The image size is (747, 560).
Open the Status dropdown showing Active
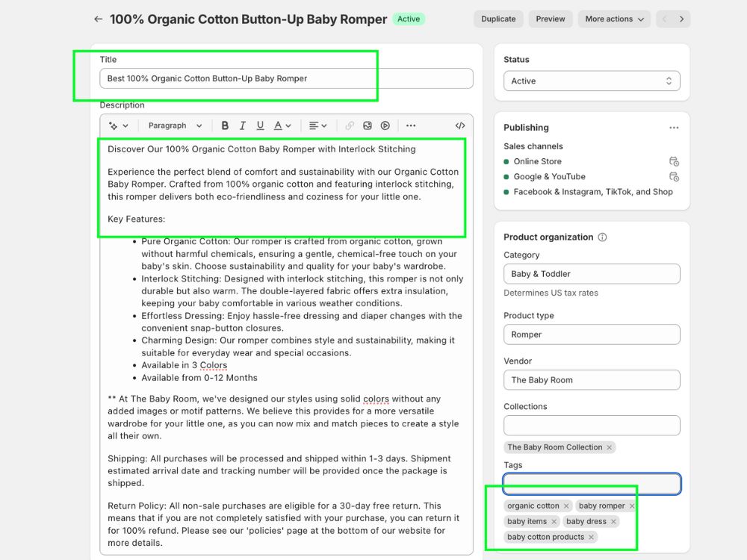592,81
